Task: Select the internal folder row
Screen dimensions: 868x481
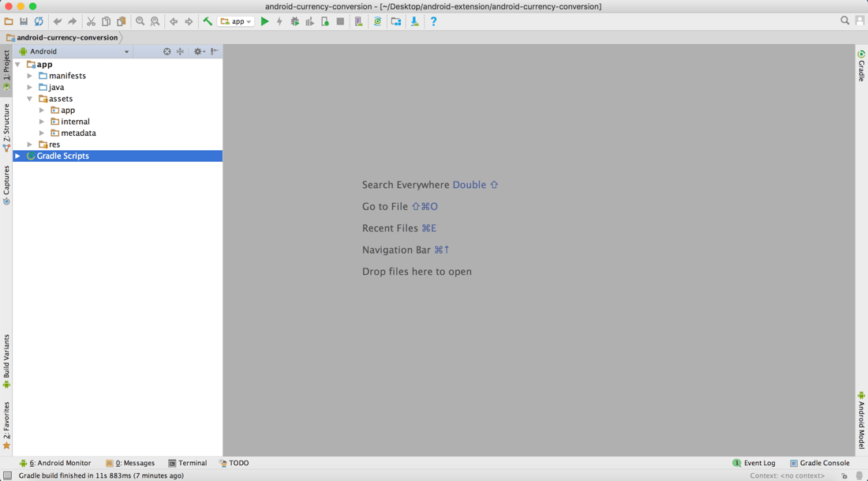Action: click(x=118, y=122)
